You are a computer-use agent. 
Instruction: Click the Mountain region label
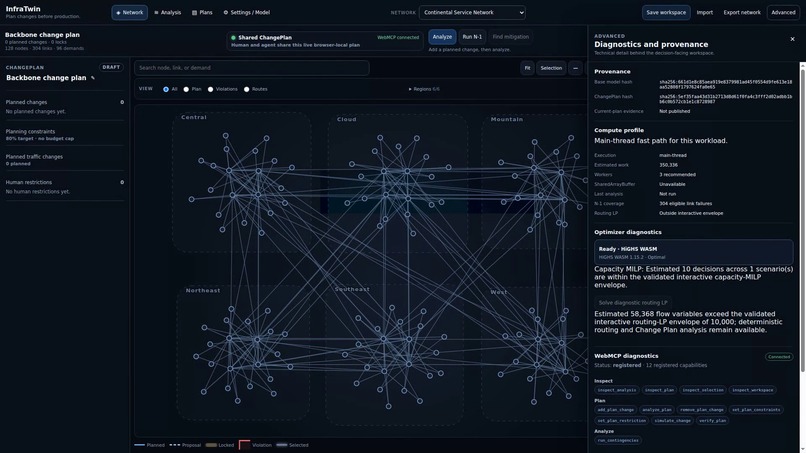[506, 119]
